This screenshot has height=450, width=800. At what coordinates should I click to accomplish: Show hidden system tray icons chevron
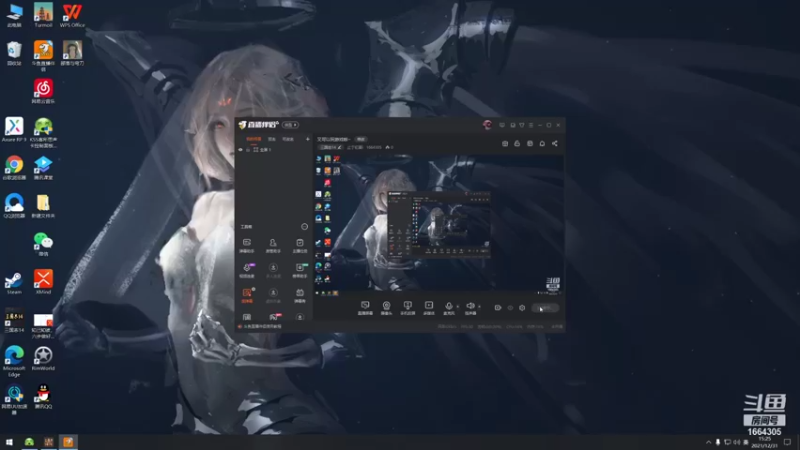708,442
